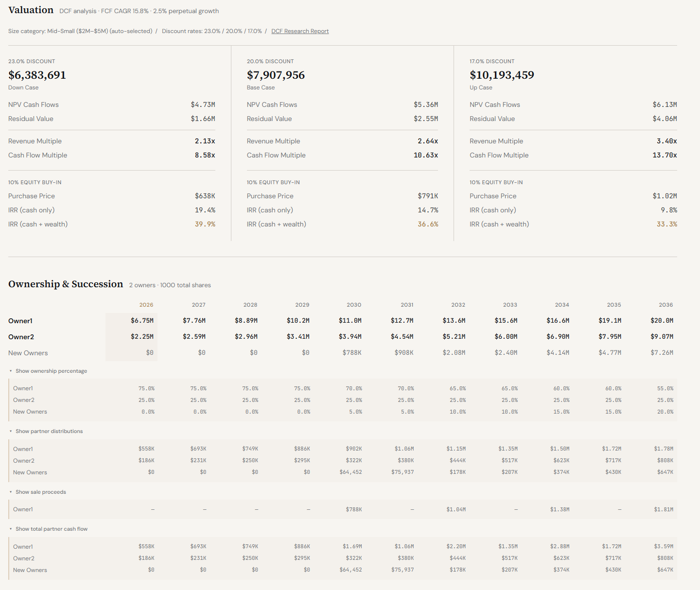Click IRR cash only value 9.8%
The height and width of the screenshot is (590, 700).
(669, 210)
